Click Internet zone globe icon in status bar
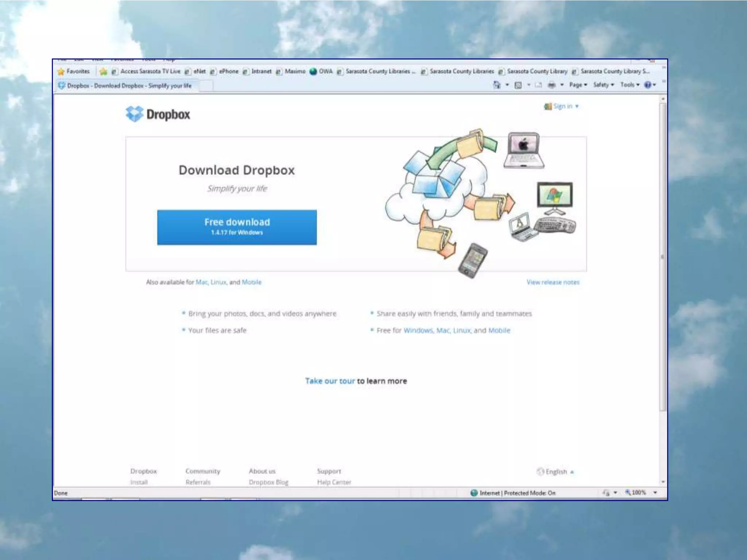 coord(474,493)
